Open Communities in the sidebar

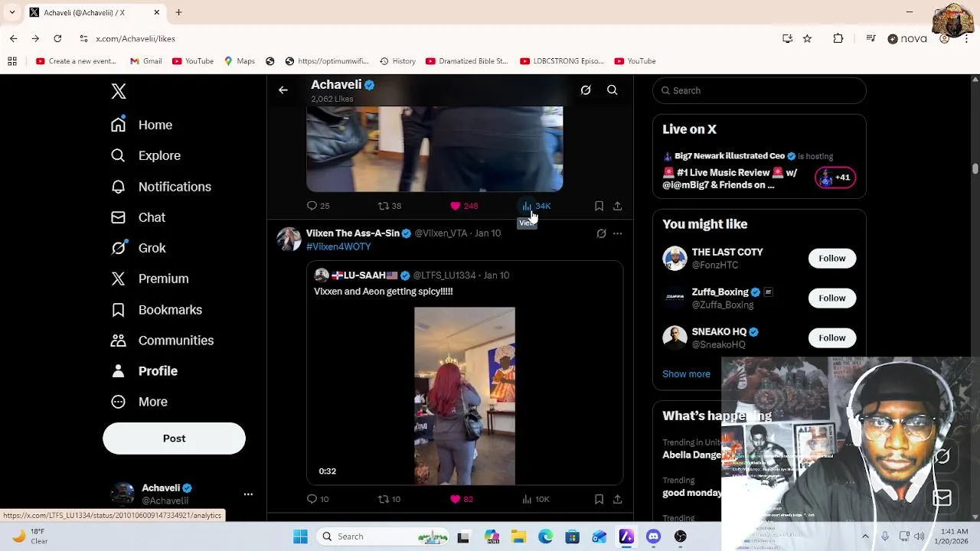point(162,341)
